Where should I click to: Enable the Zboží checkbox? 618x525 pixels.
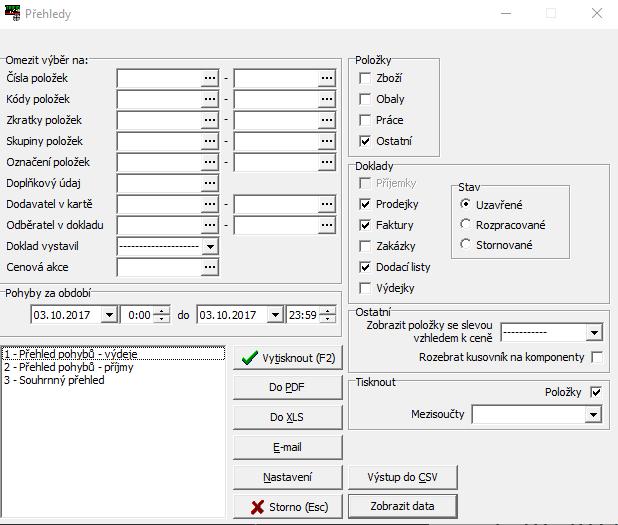click(x=365, y=78)
